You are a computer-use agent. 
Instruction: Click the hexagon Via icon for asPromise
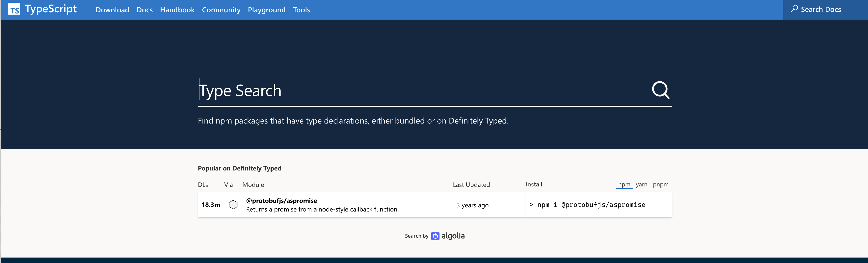[233, 205]
